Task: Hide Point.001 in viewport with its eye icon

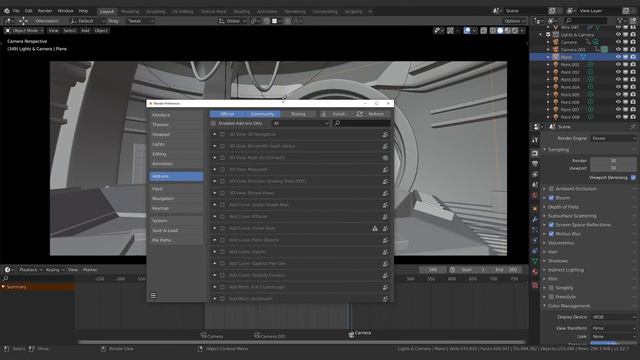Action: [618, 64]
